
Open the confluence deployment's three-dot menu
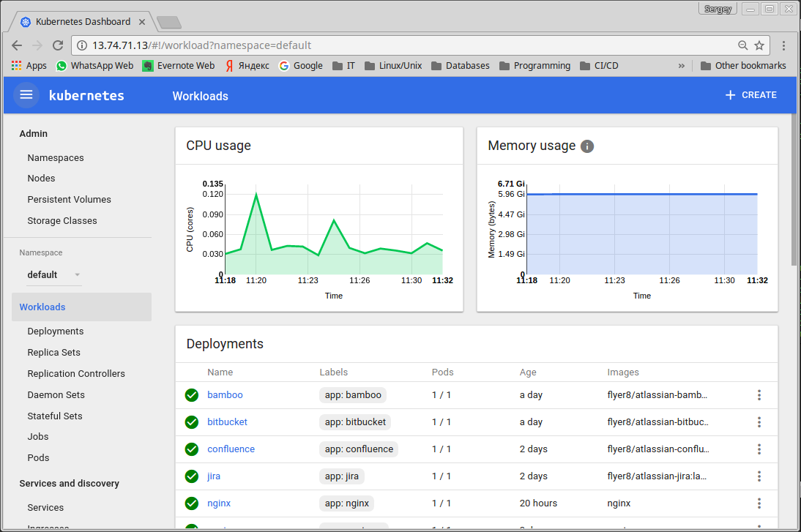pos(759,449)
